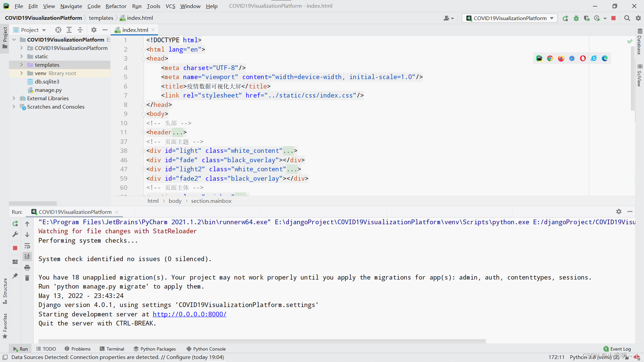Open in Edge browser icon
The image size is (644, 362).
coord(605,58)
